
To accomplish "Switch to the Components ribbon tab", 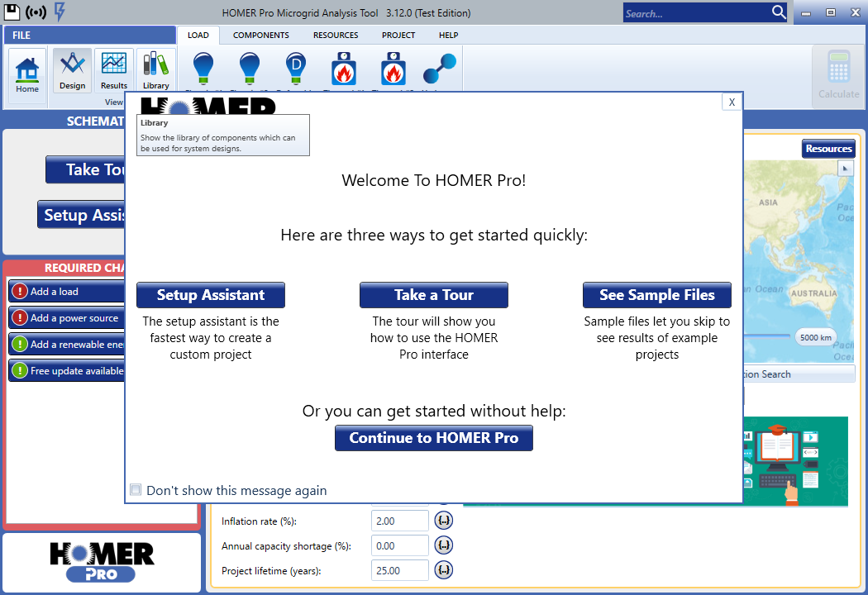I will tap(260, 36).
